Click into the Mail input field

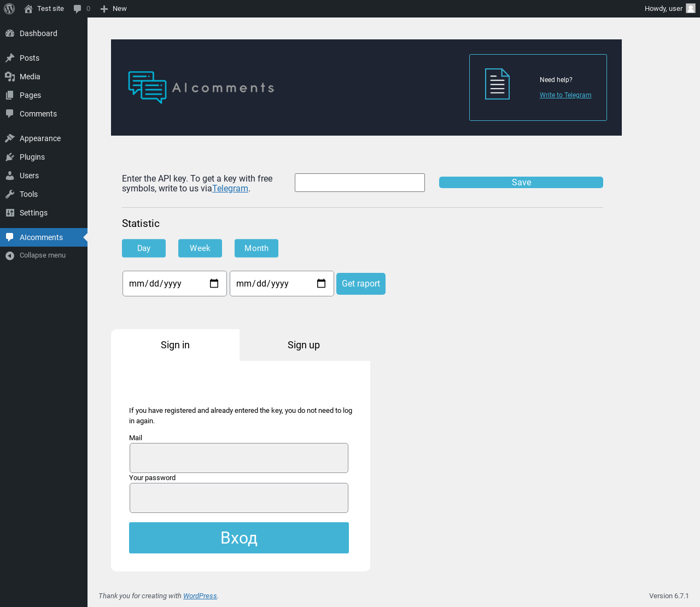pos(239,458)
